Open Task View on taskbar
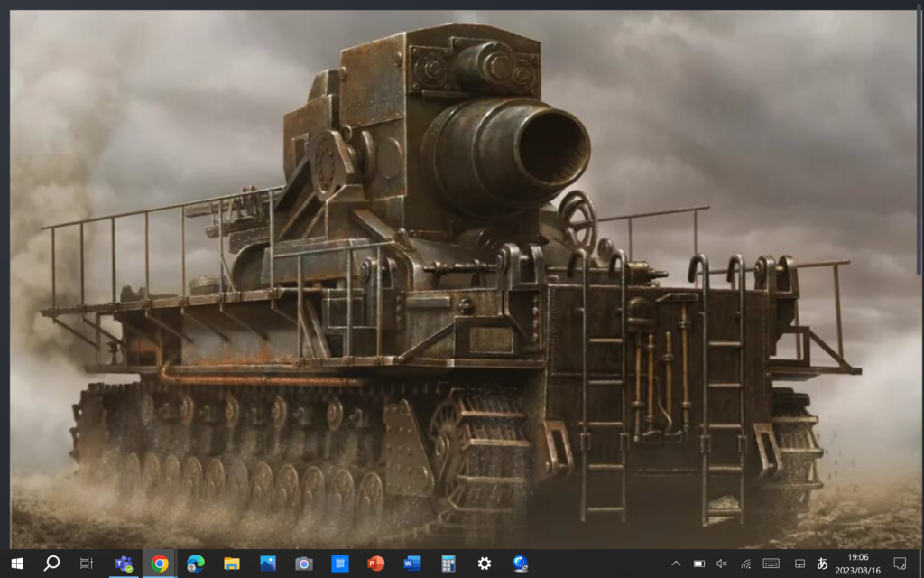The width and height of the screenshot is (924, 578). pos(87,564)
